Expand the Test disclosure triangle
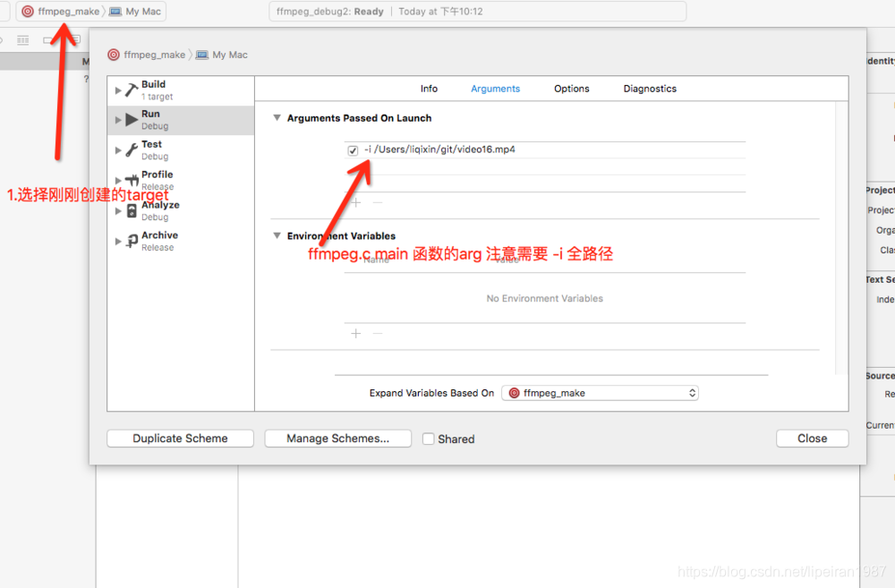The height and width of the screenshot is (588, 895). pos(118,150)
